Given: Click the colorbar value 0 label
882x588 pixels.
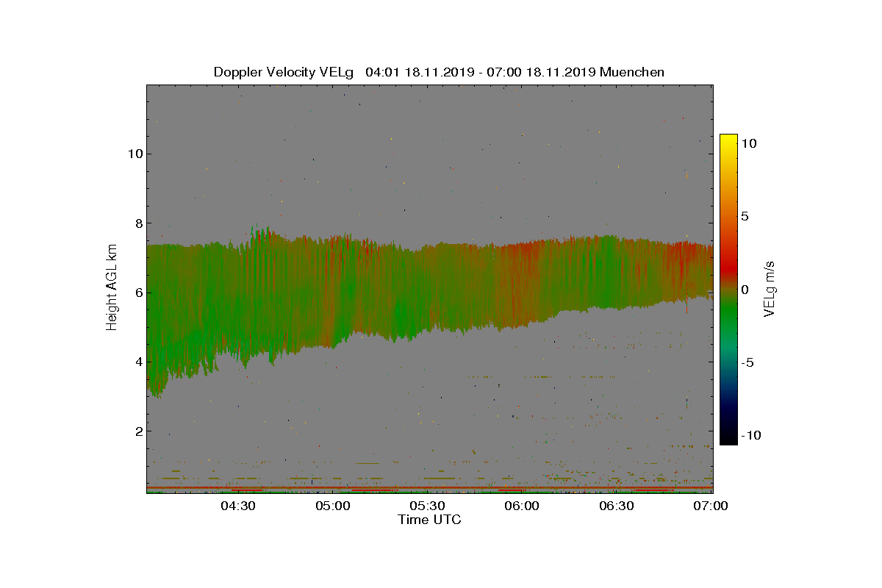Looking at the screenshot, I should pyautogui.click(x=745, y=290).
